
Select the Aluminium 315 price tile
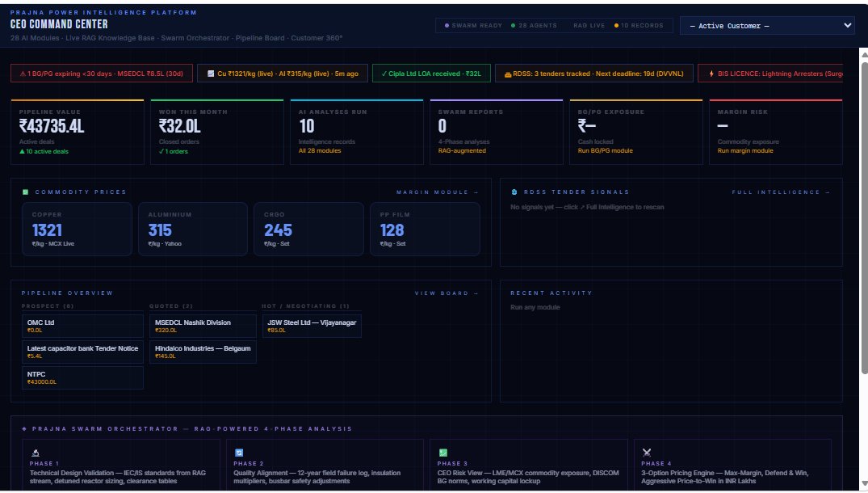pos(193,229)
